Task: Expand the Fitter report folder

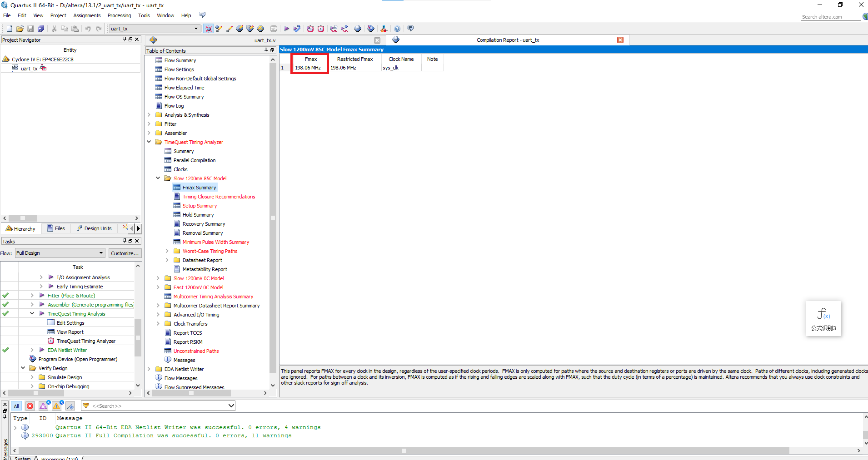Action: [x=149, y=124]
